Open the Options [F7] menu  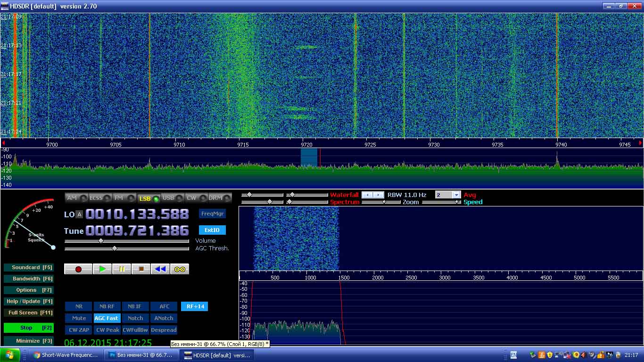click(28, 290)
